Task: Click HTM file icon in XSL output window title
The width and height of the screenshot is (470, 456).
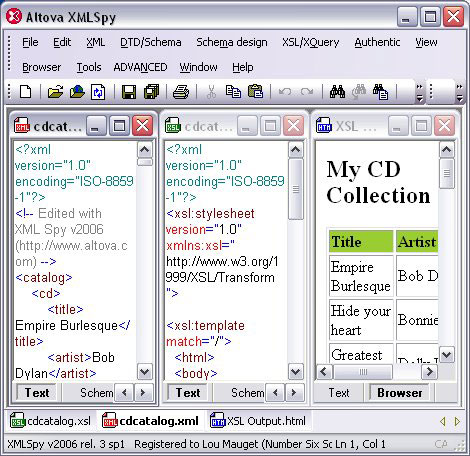Action: click(x=324, y=125)
